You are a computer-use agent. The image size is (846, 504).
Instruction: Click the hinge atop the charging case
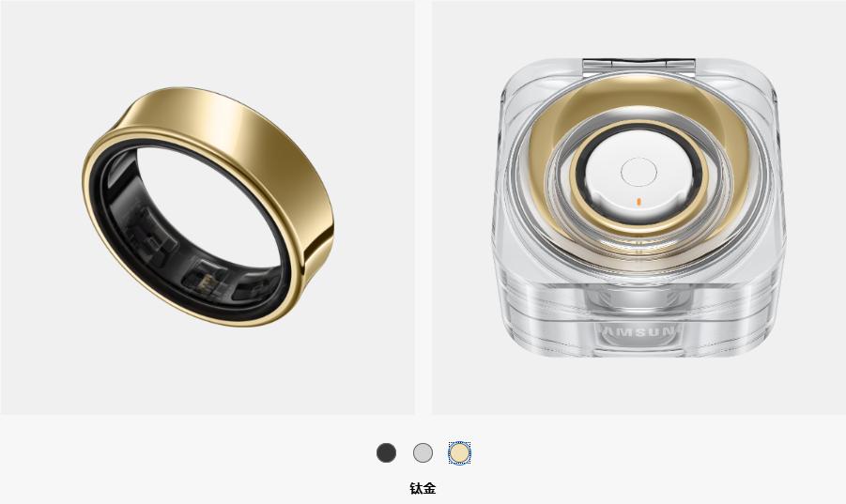(639, 61)
